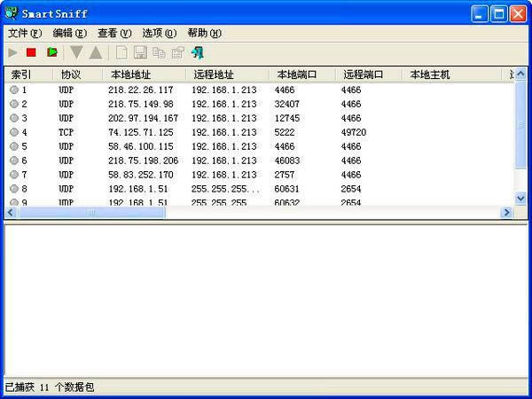
Task: Minimize the SmartSniff window
Action: [480, 14]
